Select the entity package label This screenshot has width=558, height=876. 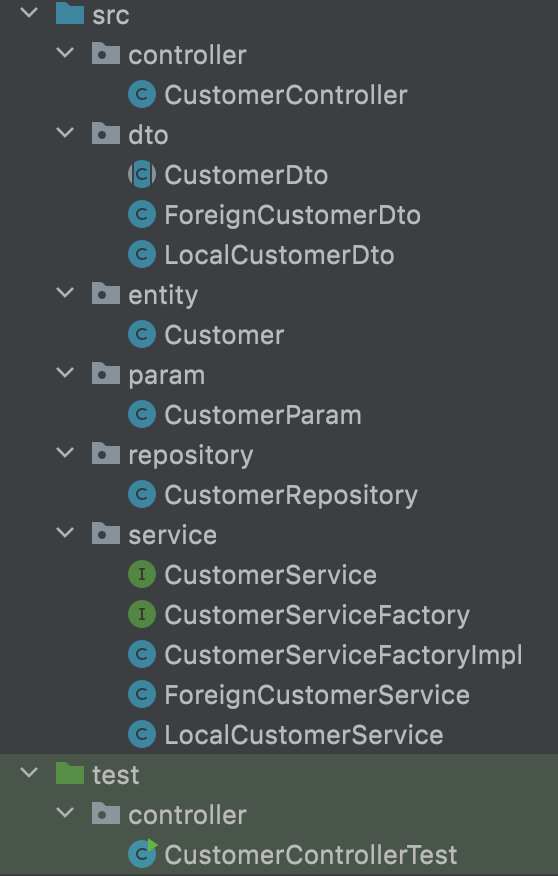(163, 296)
